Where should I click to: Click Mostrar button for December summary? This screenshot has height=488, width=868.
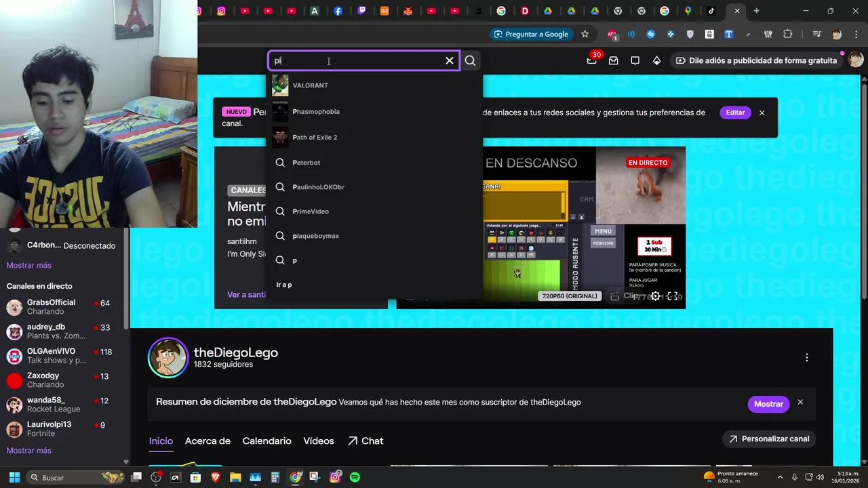[768, 404]
